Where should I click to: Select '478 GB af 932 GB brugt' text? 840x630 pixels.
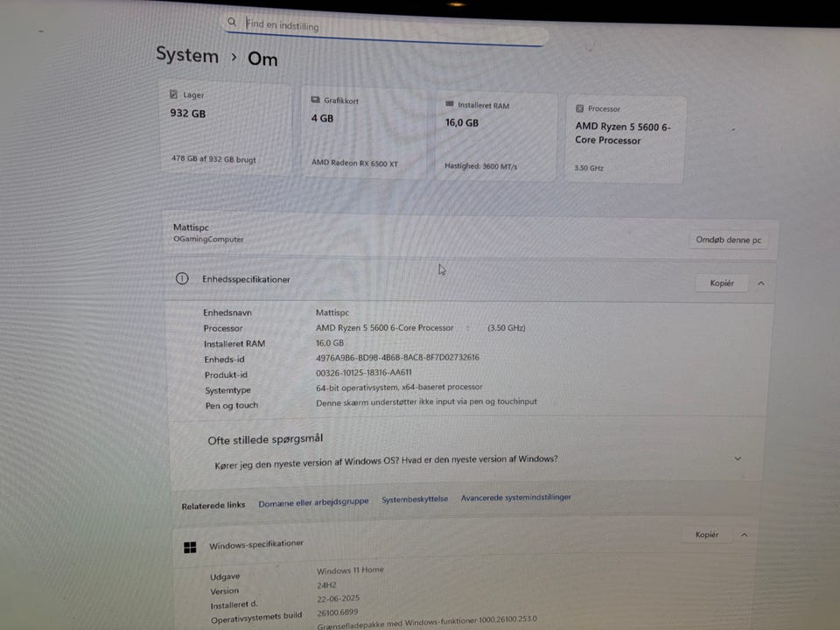click(x=213, y=159)
